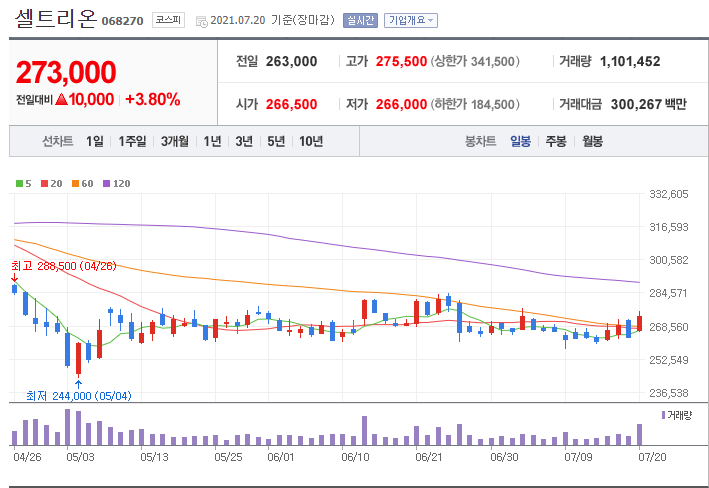709x488 pixels.
Task: Click the 04/26 x-axis date label
Action: 27,457
